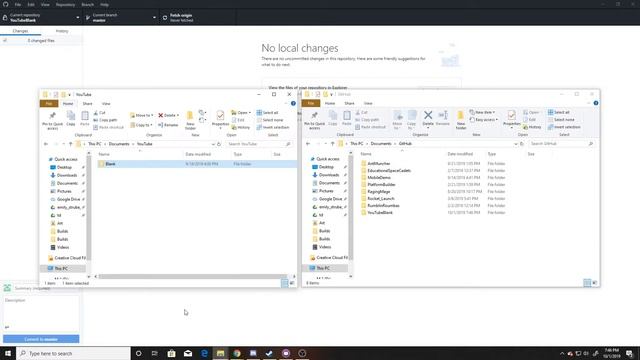Select YouTubeBlank folder in GitHub window
This screenshot has width=640, height=360.
pos(380,213)
